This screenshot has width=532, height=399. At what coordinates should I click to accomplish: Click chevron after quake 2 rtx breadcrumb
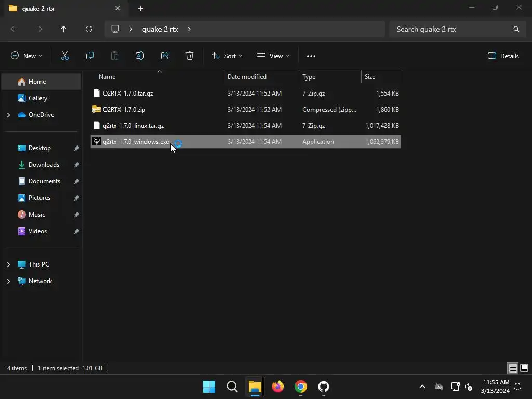(x=189, y=29)
